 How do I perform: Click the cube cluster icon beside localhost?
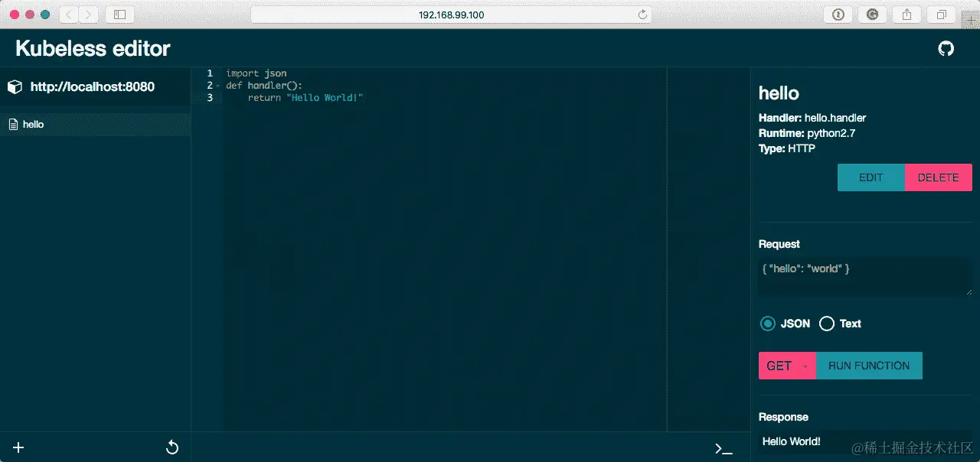(15, 87)
